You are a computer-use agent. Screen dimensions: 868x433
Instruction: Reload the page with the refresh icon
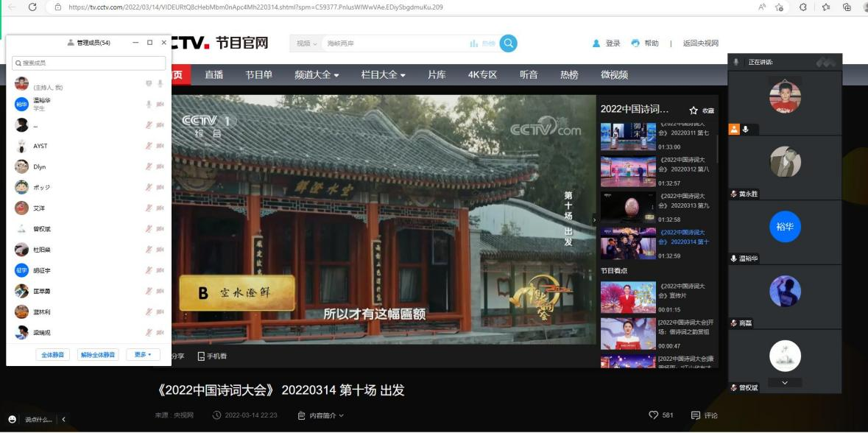pos(32,7)
